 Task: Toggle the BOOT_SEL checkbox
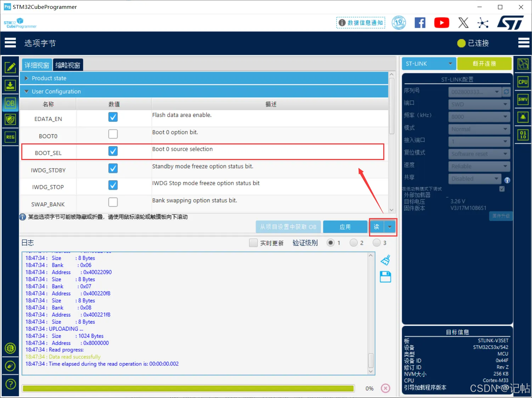pos(113,151)
